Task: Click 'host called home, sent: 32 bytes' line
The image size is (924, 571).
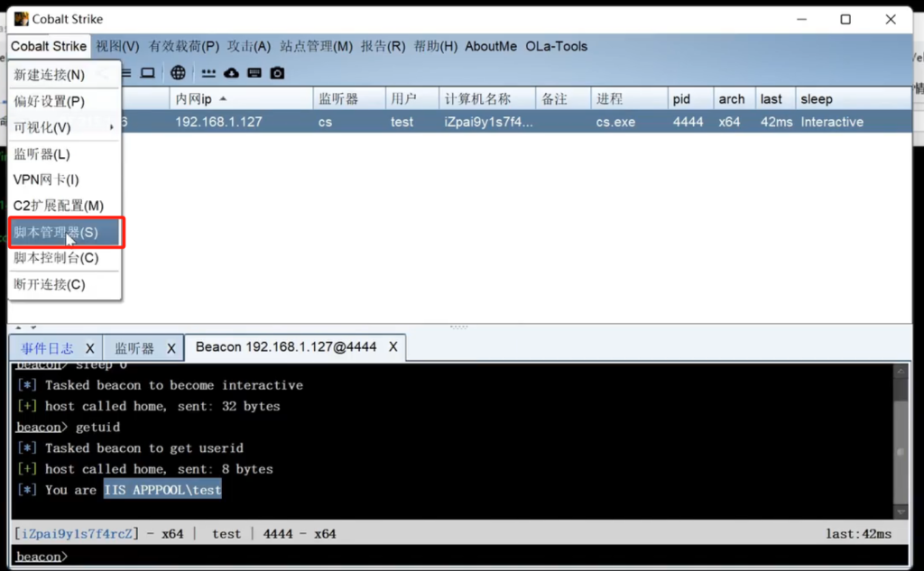Action: (149, 407)
